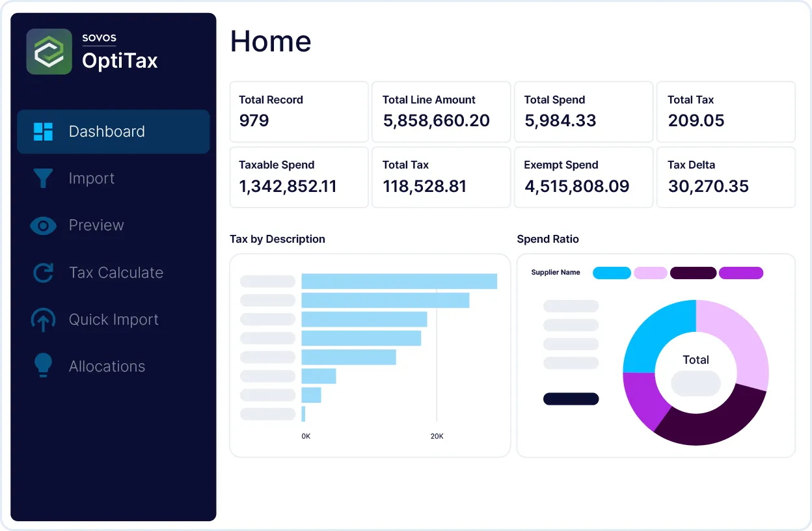This screenshot has width=812, height=531.
Task: Open the Total Record card
Action: [x=299, y=112]
